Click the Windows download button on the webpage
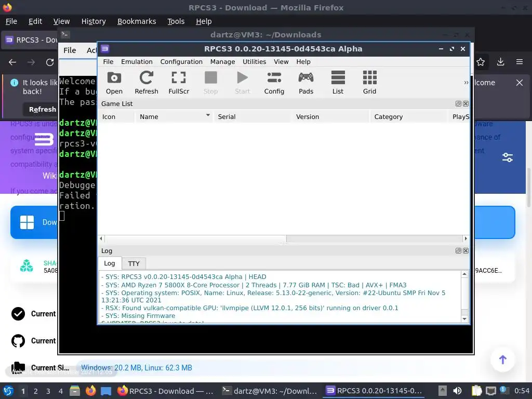Viewport: 532px width, 399px height. [x=34, y=222]
